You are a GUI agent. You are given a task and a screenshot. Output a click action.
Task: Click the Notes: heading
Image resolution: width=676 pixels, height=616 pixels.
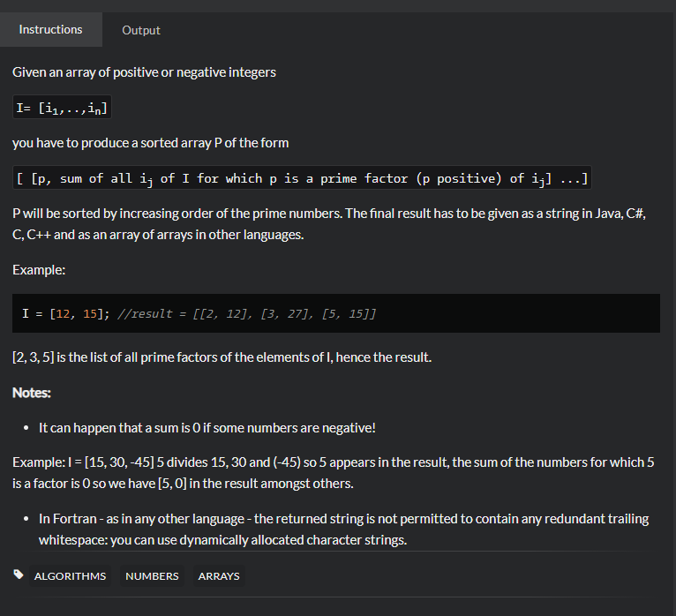click(x=32, y=392)
